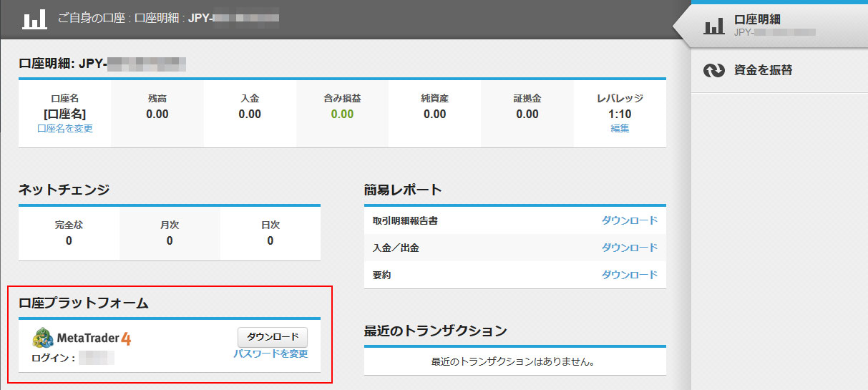The width and height of the screenshot is (868, 390).
Task: Click the 取引明細報告書 row label
Action: click(x=405, y=220)
